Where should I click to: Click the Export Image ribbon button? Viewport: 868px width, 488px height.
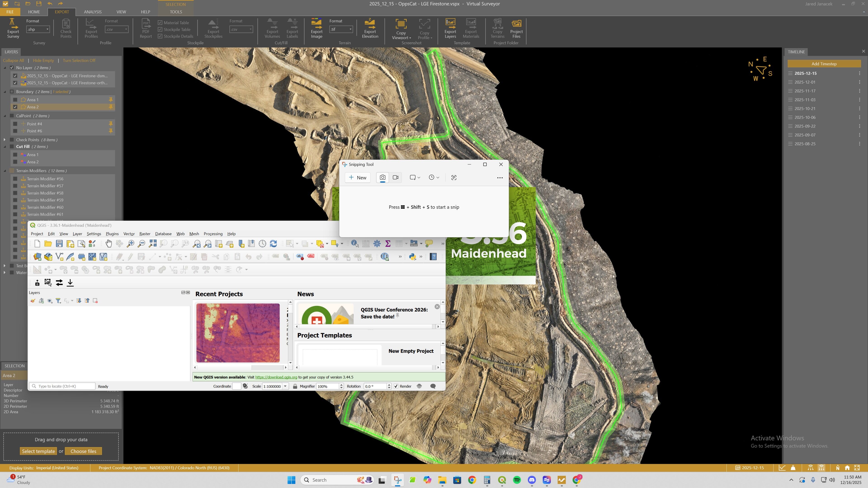pyautogui.click(x=316, y=28)
